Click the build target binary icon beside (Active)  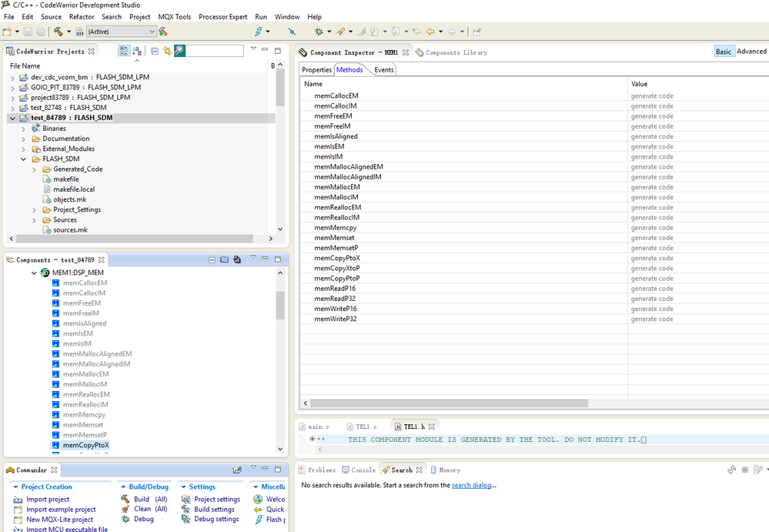coord(79,32)
